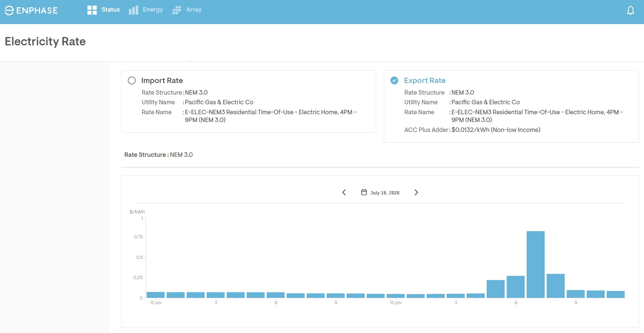This screenshot has height=333, width=644.
Task: Click the Export Rate heading
Action: click(425, 80)
